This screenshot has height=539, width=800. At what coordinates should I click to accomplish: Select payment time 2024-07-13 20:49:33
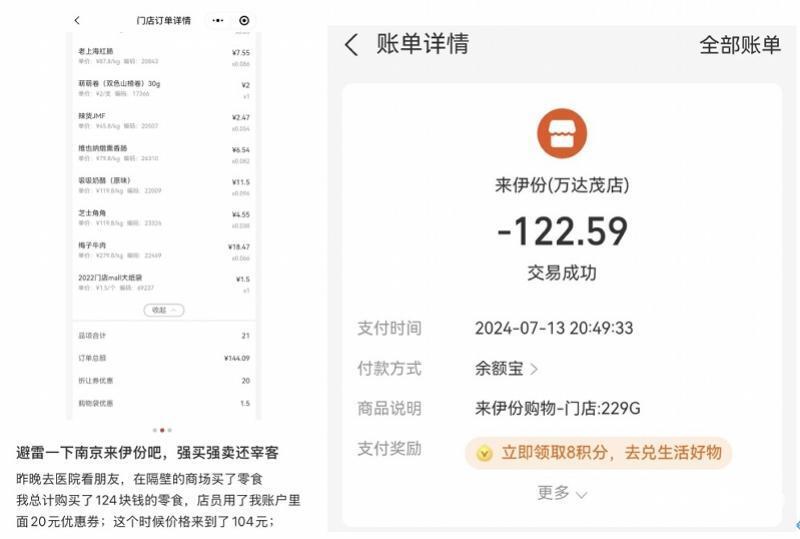pyautogui.click(x=554, y=328)
